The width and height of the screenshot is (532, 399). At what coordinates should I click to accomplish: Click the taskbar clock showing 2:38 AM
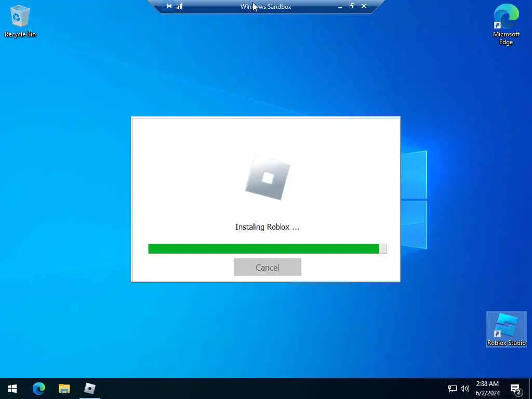pyautogui.click(x=487, y=389)
